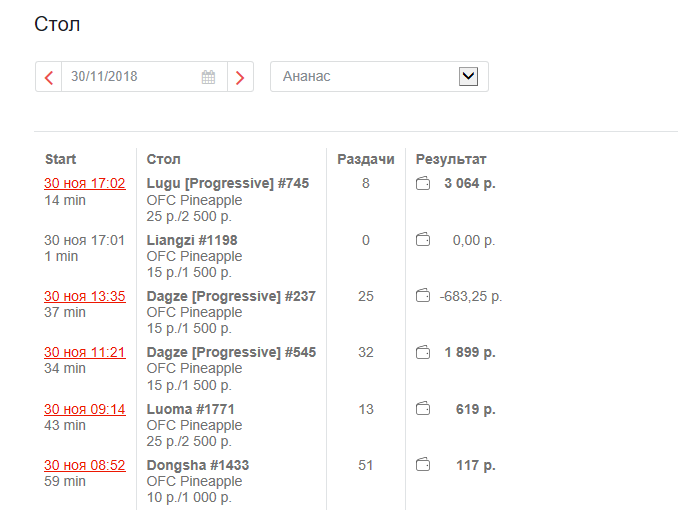Click the next date arrow
Screen dimensions: 678x526
(240, 77)
